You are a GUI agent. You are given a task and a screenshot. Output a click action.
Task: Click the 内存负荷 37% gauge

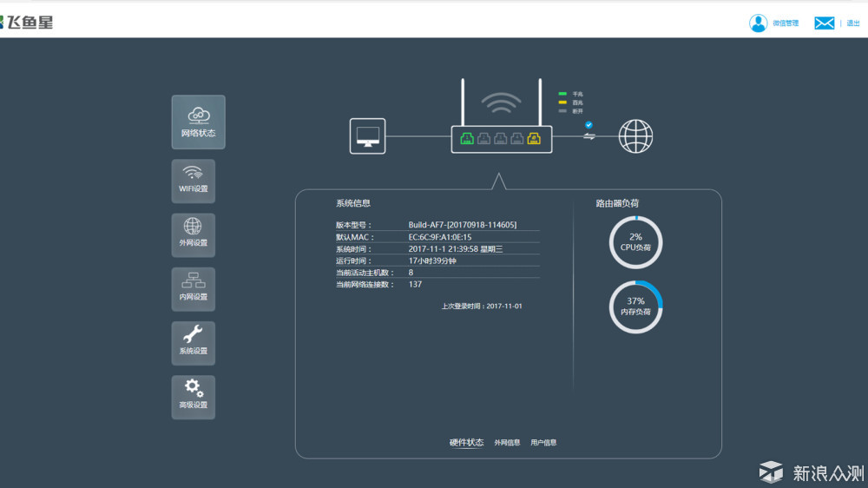coord(635,307)
